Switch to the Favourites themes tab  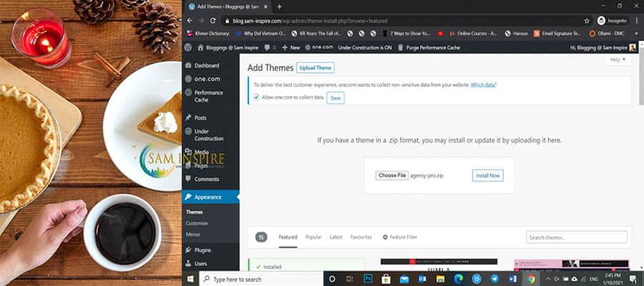point(361,237)
